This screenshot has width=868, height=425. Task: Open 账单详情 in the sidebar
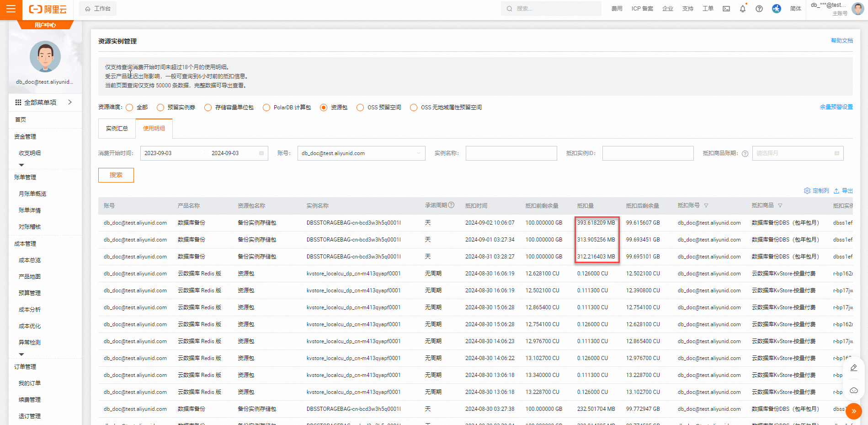30,210
